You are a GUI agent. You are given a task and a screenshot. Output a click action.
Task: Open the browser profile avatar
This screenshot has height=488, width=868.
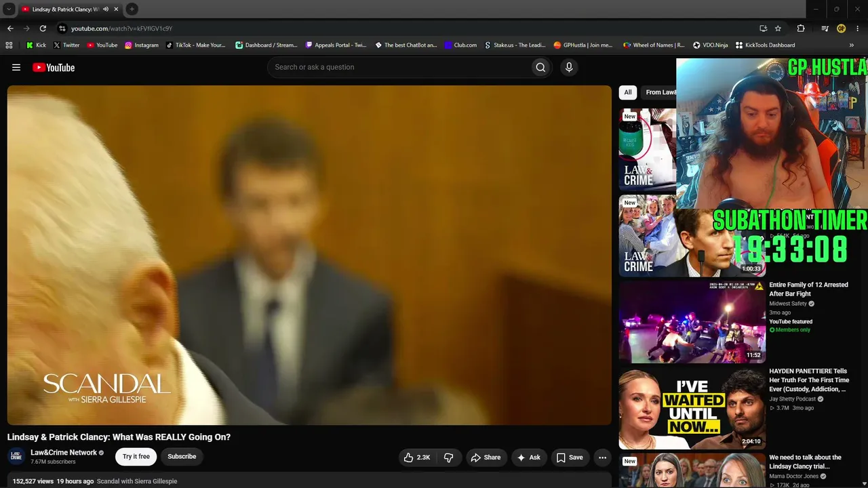(x=841, y=28)
